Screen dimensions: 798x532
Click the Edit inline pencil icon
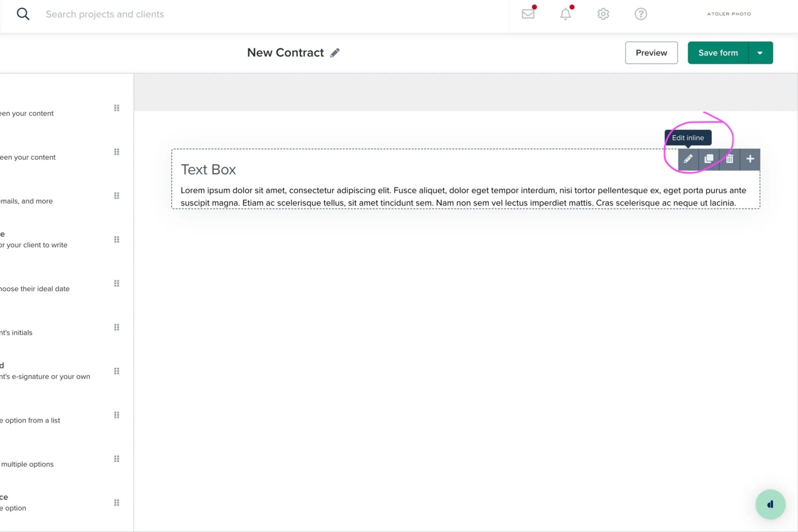click(688, 159)
